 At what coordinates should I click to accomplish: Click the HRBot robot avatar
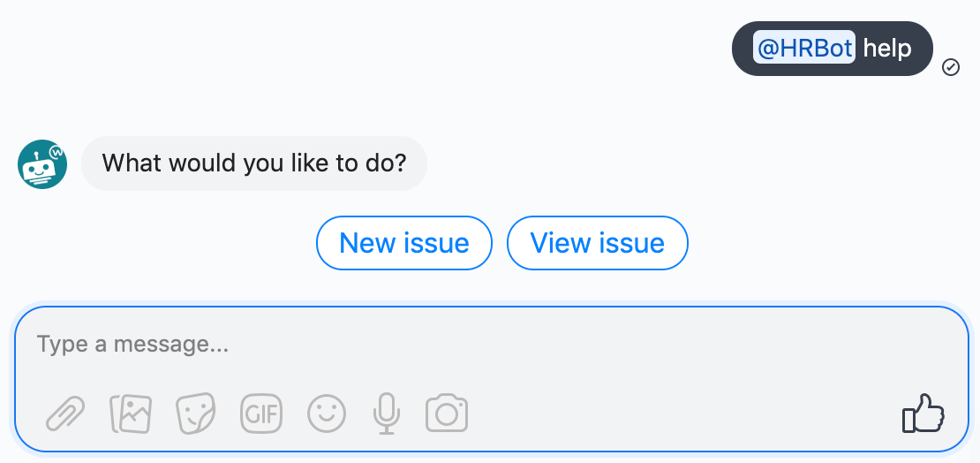41,165
